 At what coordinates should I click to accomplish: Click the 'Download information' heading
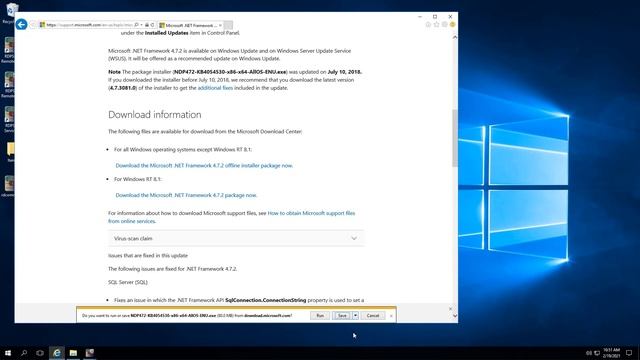click(x=155, y=115)
